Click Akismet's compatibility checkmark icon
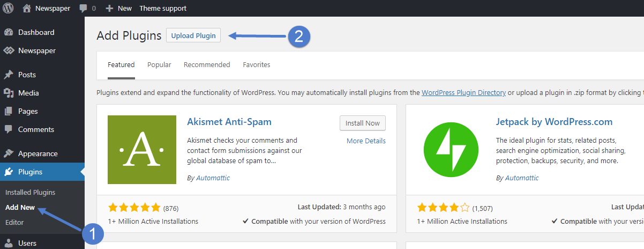The width and height of the screenshot is (644, 249). tap(245, 221)
